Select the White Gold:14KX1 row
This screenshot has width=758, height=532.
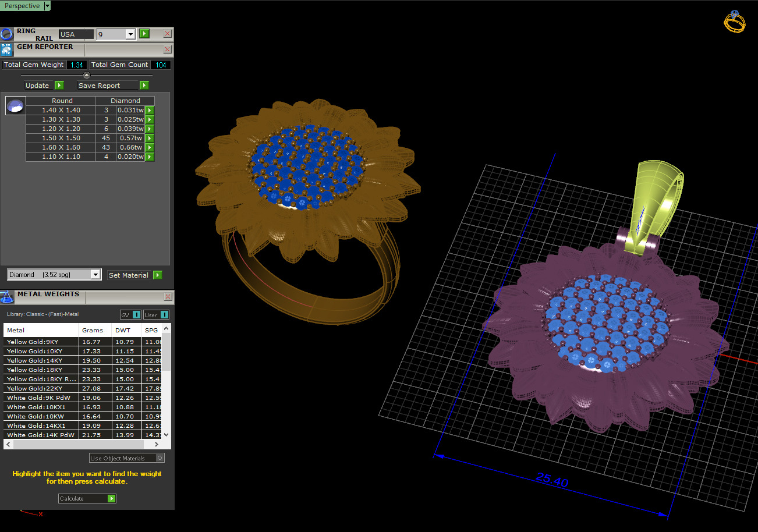point(83,425)
